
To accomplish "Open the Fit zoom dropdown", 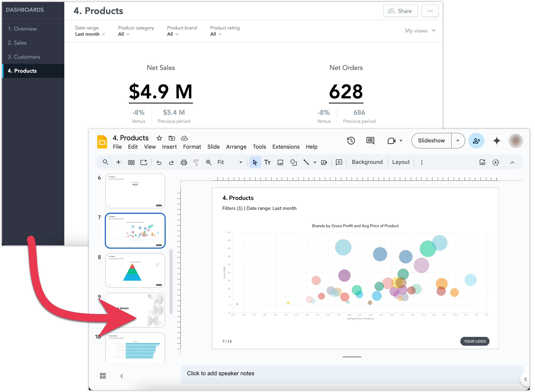I will (x=240, y=162).
